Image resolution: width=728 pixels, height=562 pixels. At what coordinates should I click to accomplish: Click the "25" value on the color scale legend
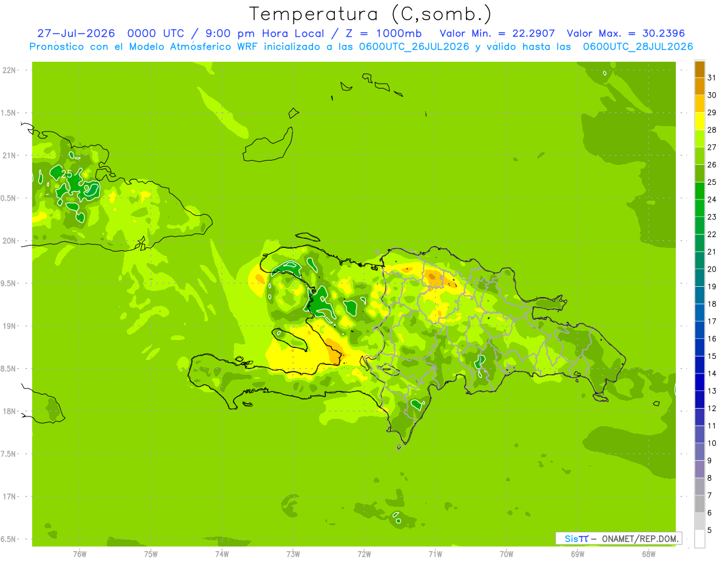pos(712,182)
